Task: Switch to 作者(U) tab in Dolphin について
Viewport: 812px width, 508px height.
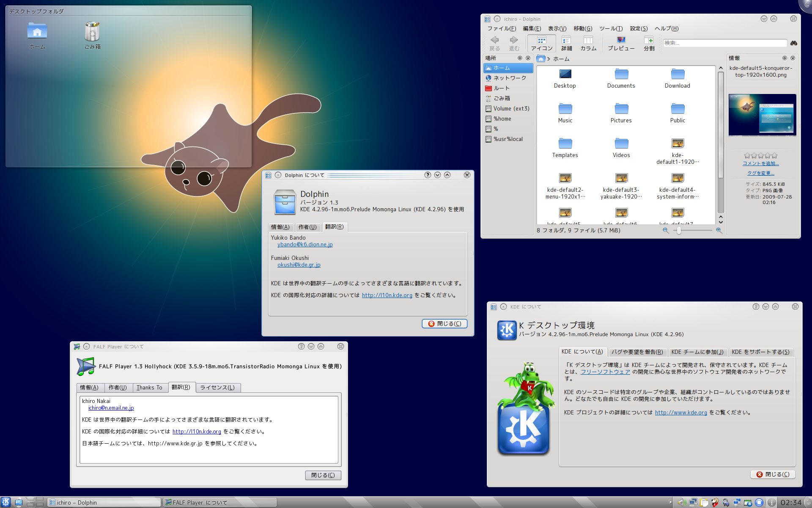Action: (x=307, y=227)
